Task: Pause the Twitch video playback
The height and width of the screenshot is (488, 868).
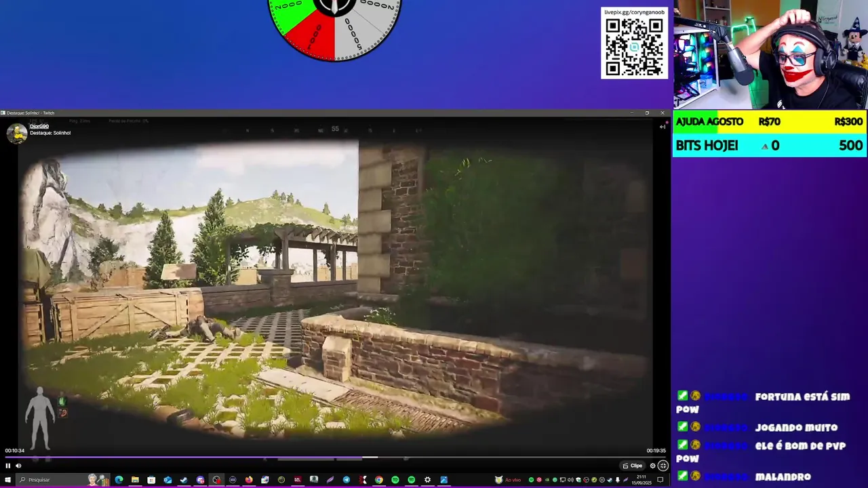Action: [x=8, y=466]
